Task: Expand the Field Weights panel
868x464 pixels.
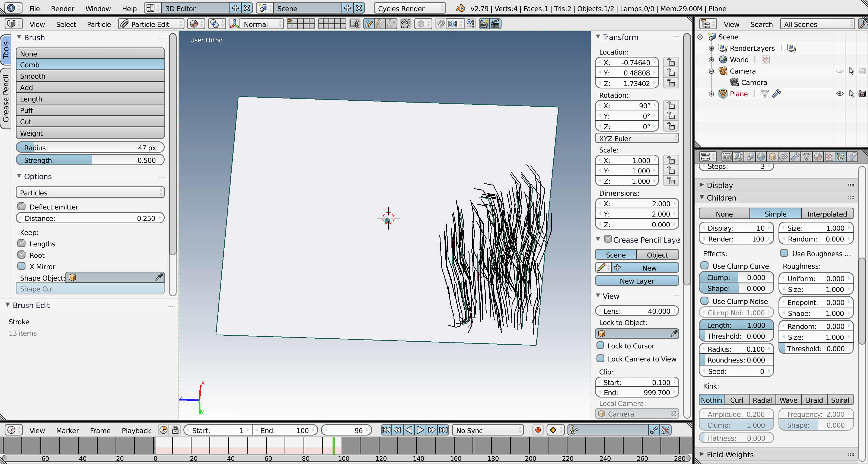Action: coord(729,454)
